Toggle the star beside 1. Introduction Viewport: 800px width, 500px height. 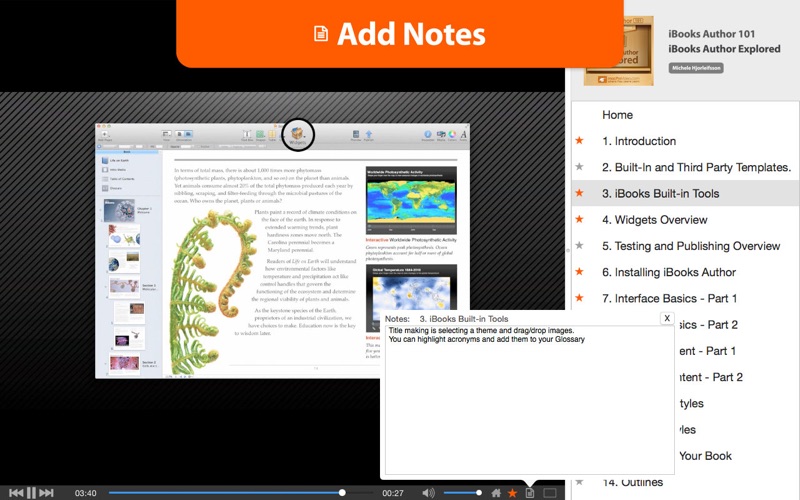click(x=580, y=140)
